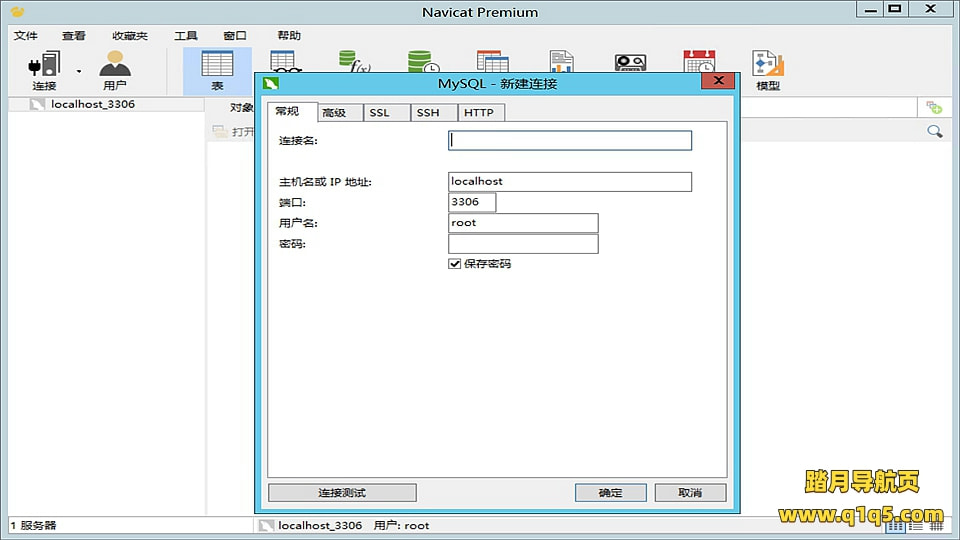Click the Connection Name input field

570,141
